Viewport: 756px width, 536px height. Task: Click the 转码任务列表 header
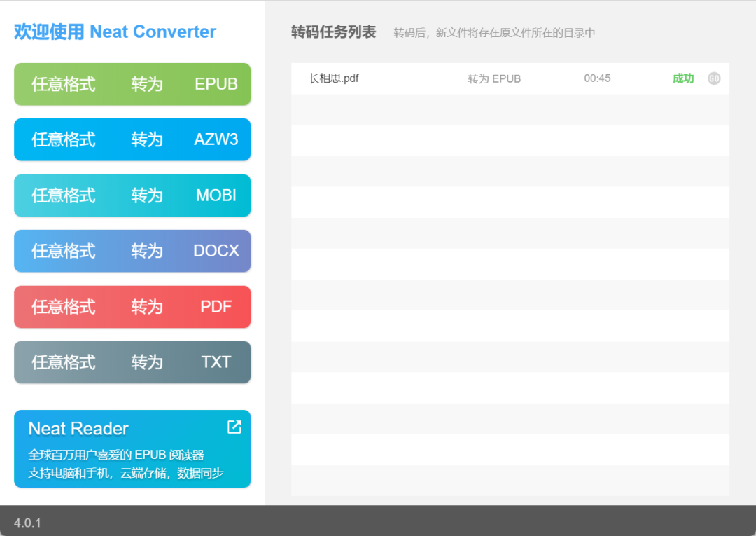pyautogui.click(x=332, y=32)
